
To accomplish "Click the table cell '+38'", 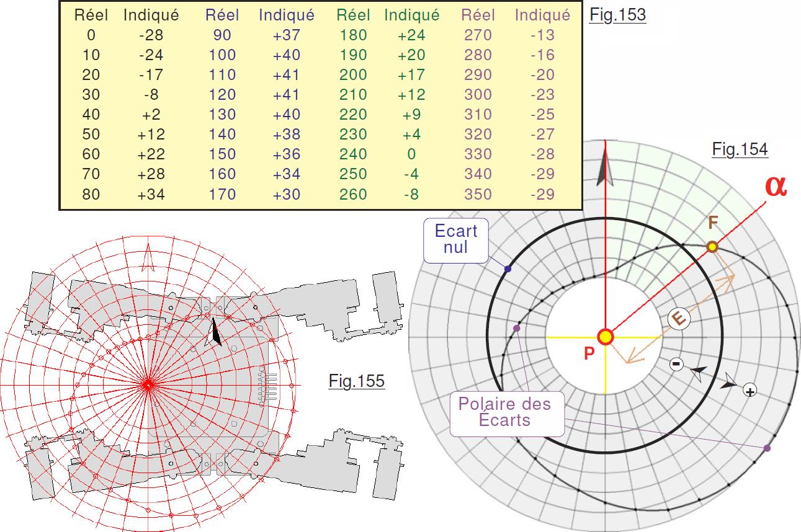I will coord(286,135).
